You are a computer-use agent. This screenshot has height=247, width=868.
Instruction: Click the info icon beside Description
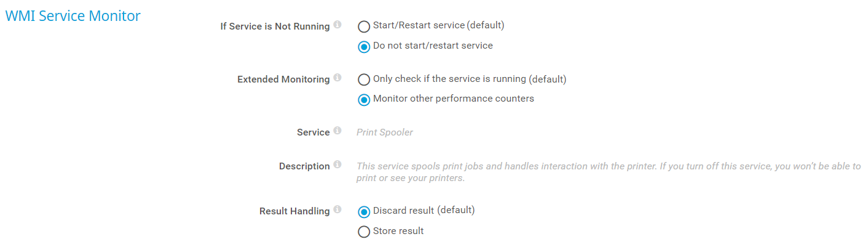[337, 165]
